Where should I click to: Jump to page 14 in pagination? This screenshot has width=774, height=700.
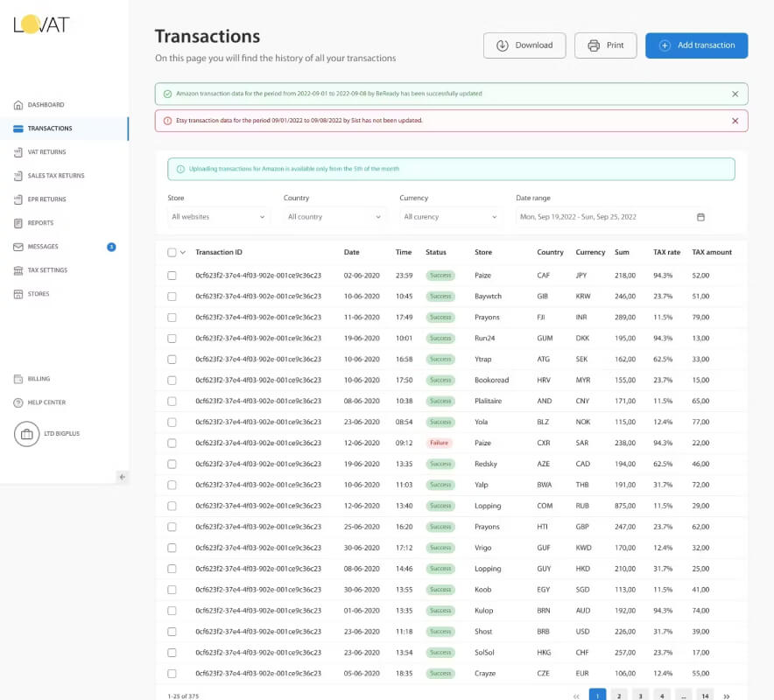coord(705,696)
